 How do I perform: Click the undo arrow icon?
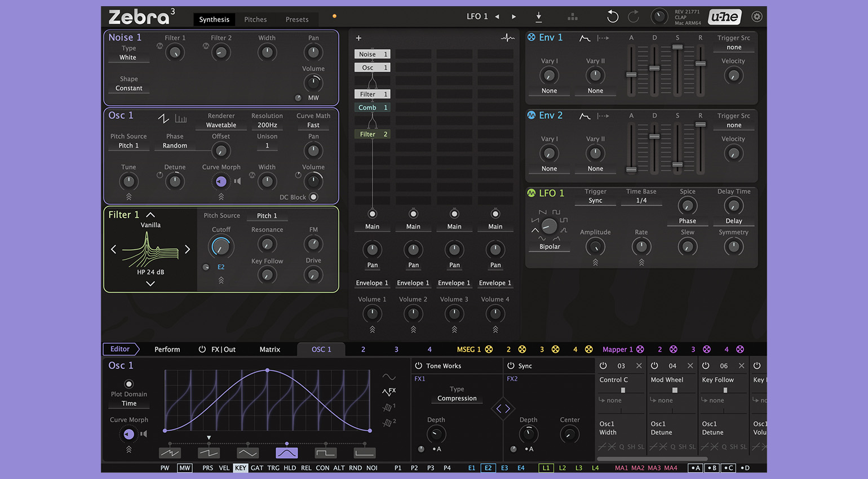[x=612, y=17]
